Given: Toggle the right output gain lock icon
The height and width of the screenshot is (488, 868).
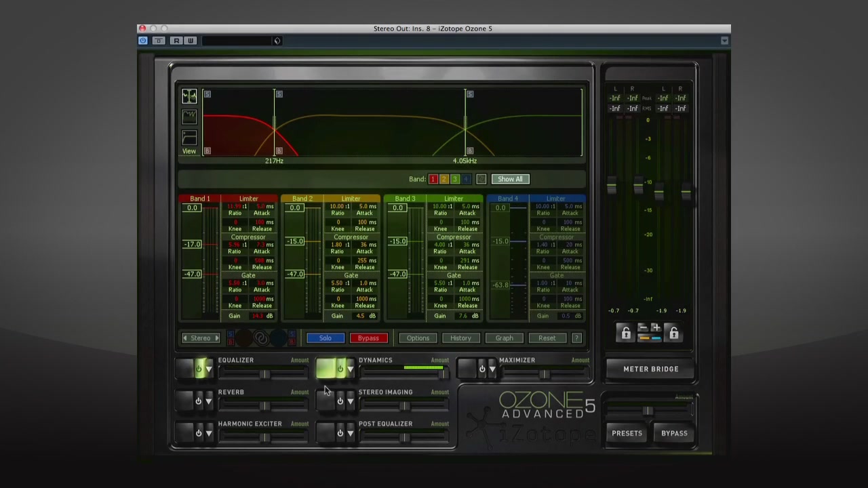Looking at the screenshot, I should pos(673,333).
